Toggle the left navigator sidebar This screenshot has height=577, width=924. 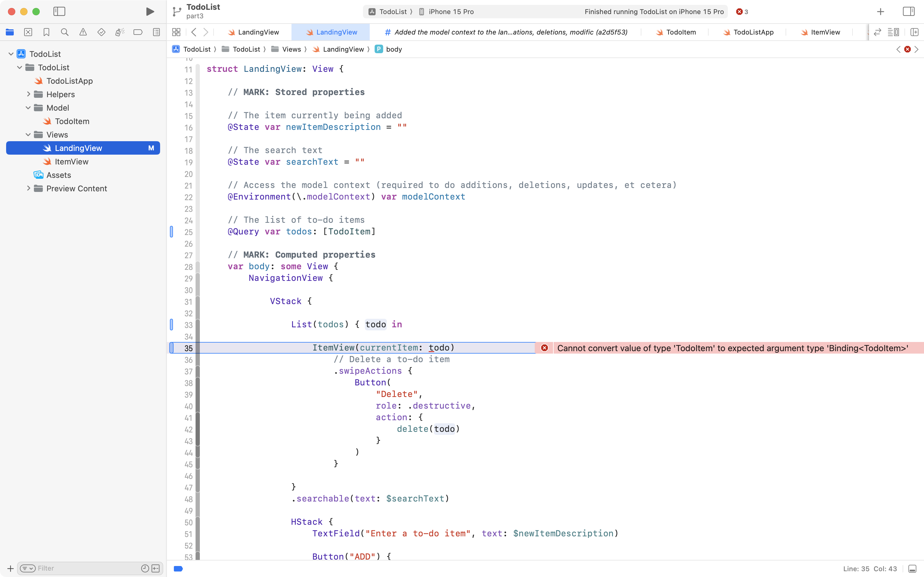point(60,11)
